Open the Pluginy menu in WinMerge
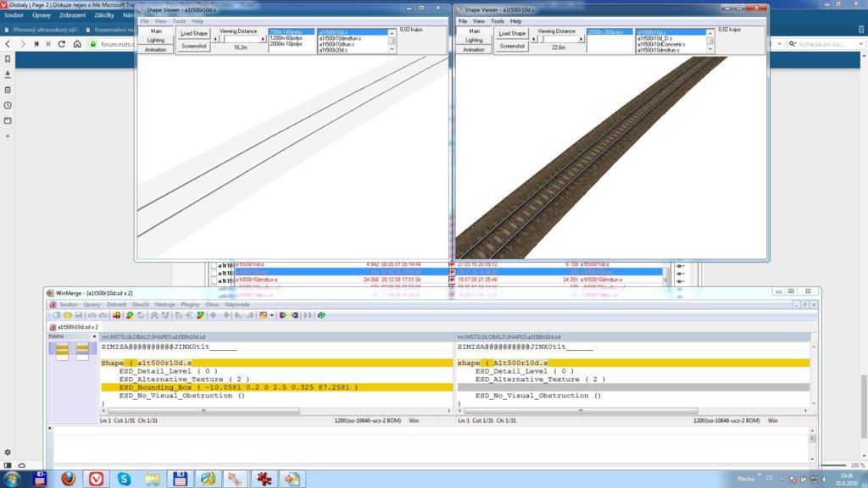The height and width of the screenshot is (488, 868). [x=190, y=304]
